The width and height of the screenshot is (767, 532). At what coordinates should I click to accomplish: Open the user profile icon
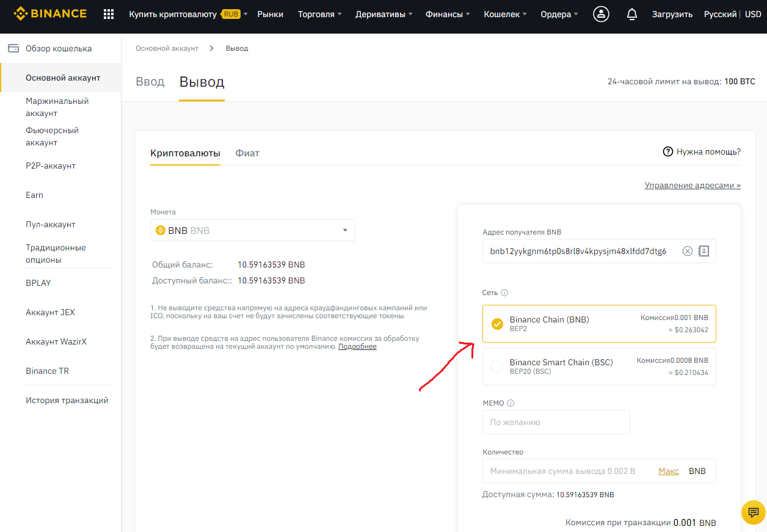601,14
